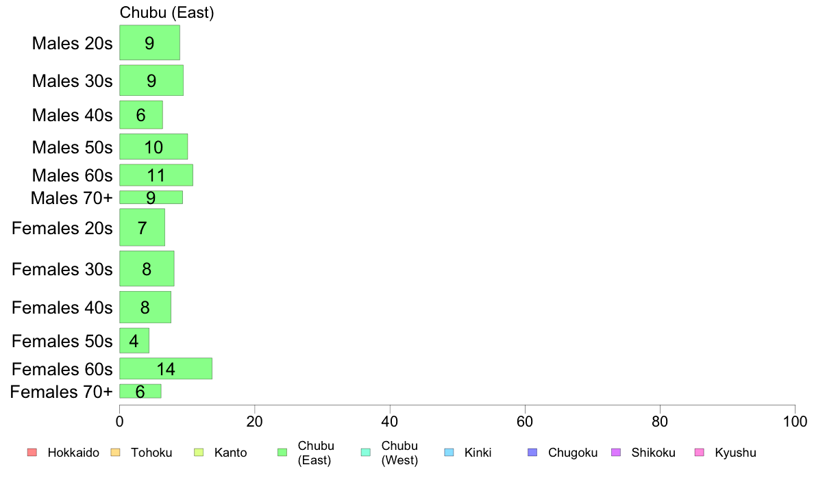Screen dimensions: 814x504
Task: Click the Chubu (East) panel title
Action: 166,12
